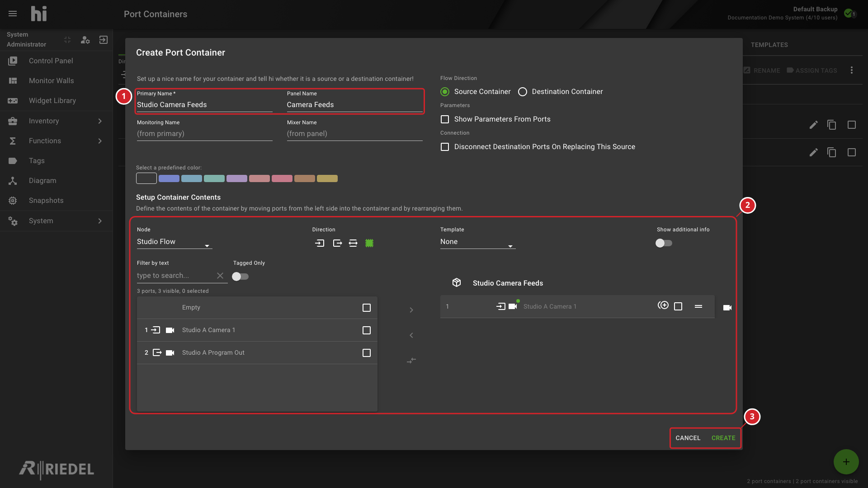Viewport: 868px width, 488px height.
Task: Click the default backup status check icon
Action: click(849, 13)
